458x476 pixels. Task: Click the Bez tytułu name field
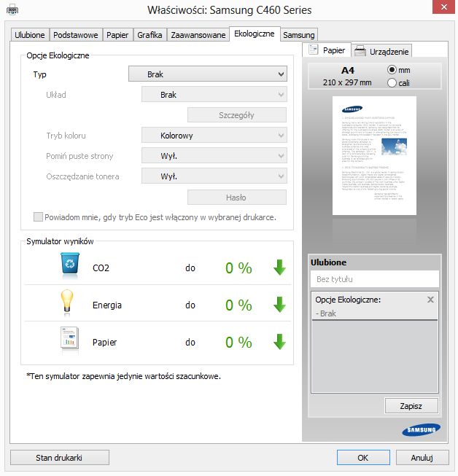click(374, 279)
